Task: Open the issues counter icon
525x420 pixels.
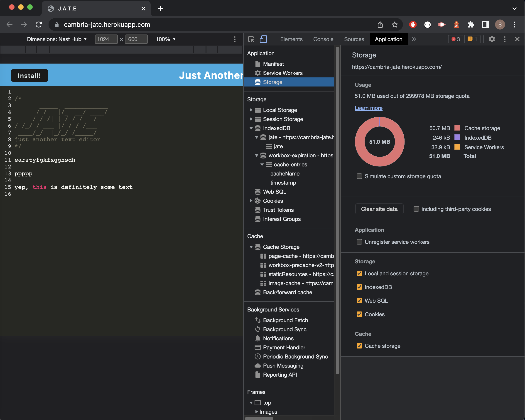Action: (x=472, y=39)
